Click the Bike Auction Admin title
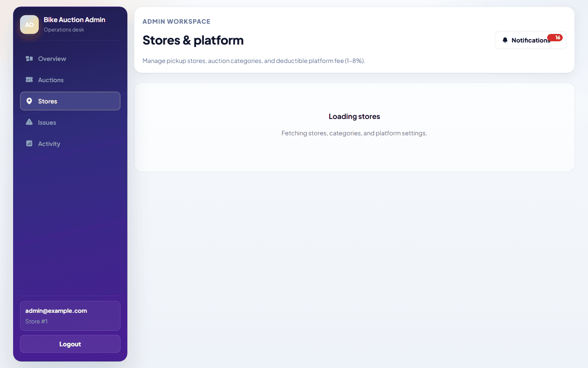Image resolution: width=588 pixels, height=368 pixels. (74, 20)
